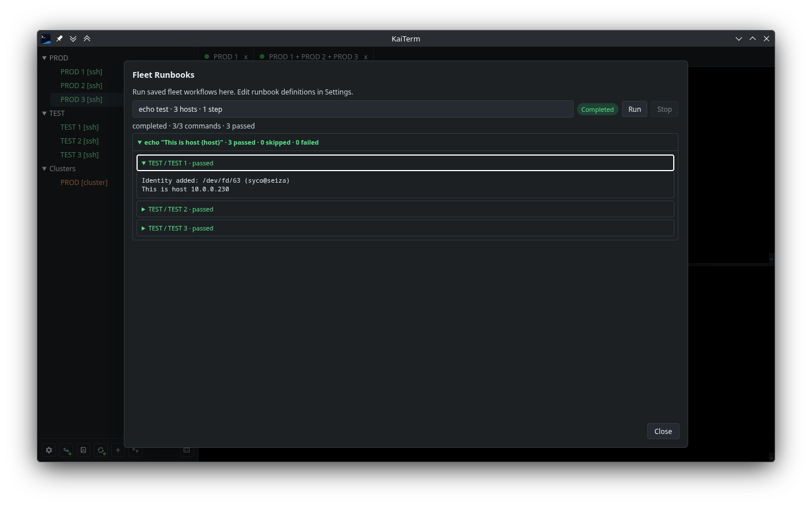Click the terminal icon at the sidebar's bottom right
Screen dimensions: 812x506
click(187, 450)
